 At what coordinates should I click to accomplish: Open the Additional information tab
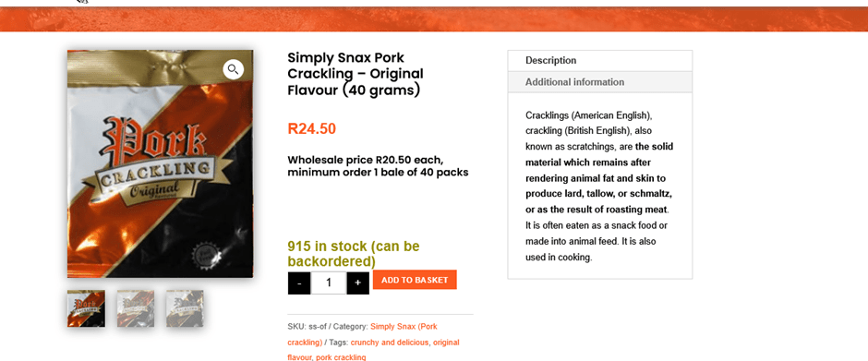click(x=600, y=82)
